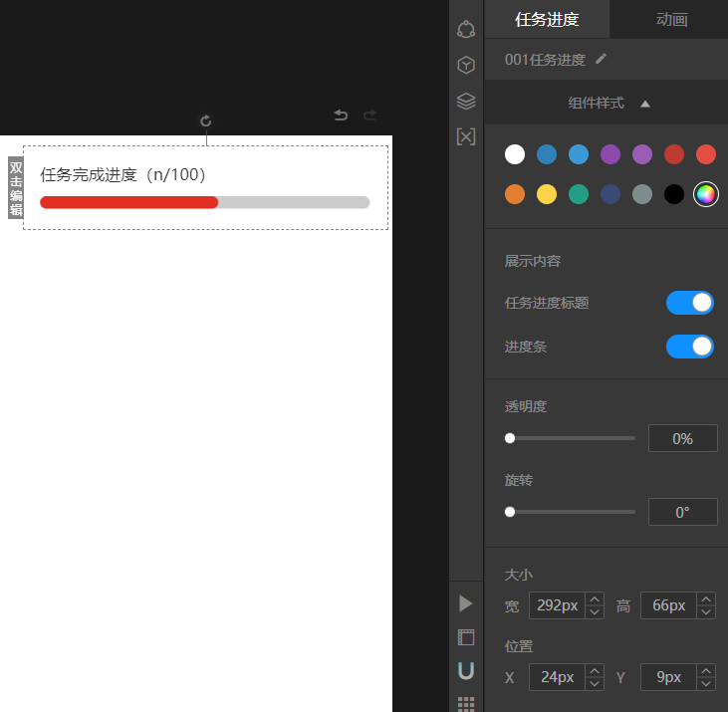
Task: Select the white color swatch
Action: [x=515, y=154]
